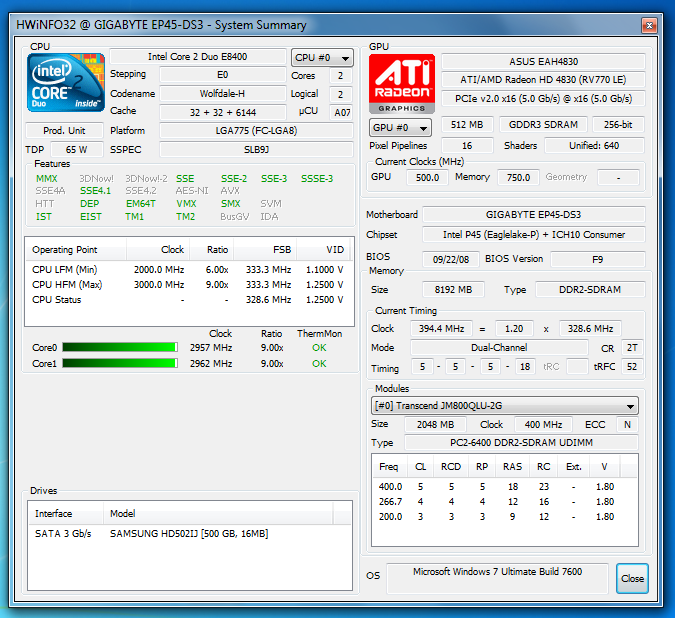Select the Intel Core 2 Duo E8400 field
Screen dimensions: 675x618
(198, 57)
